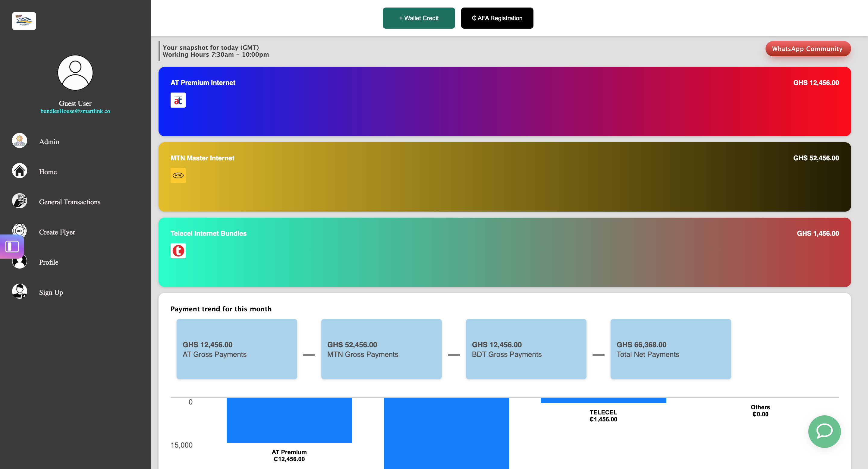Click the GHS 12,456.00 amount on AT card
Viewport: 868px width, 469px height.
816,83
